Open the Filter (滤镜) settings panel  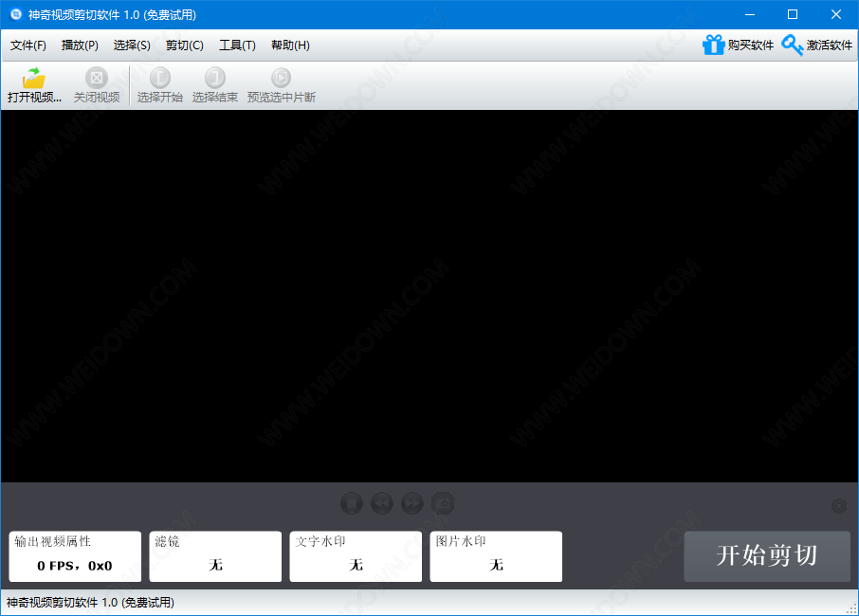[215, 556]
